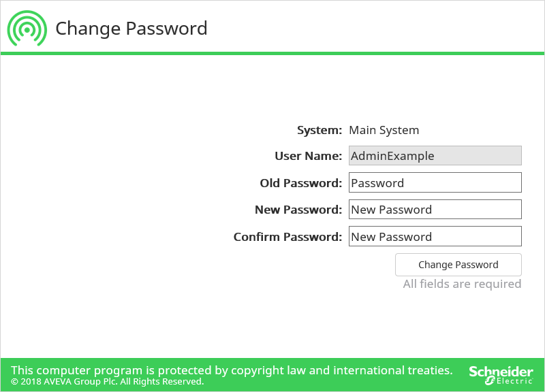Click the green divider line under the header
This screenshot has width=545, height=392.
tap(272, 53)
